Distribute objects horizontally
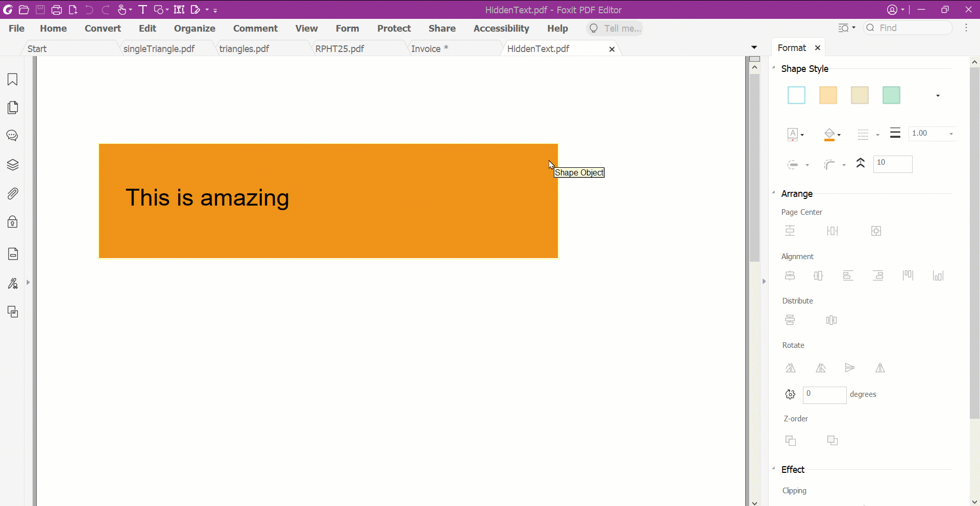980x506 pixels. click(x=831, y=320)
